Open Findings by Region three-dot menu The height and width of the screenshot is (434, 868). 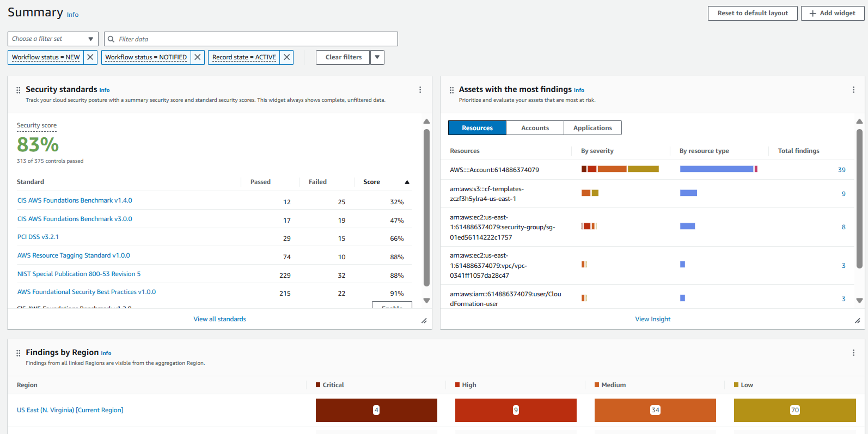point(853,353)
